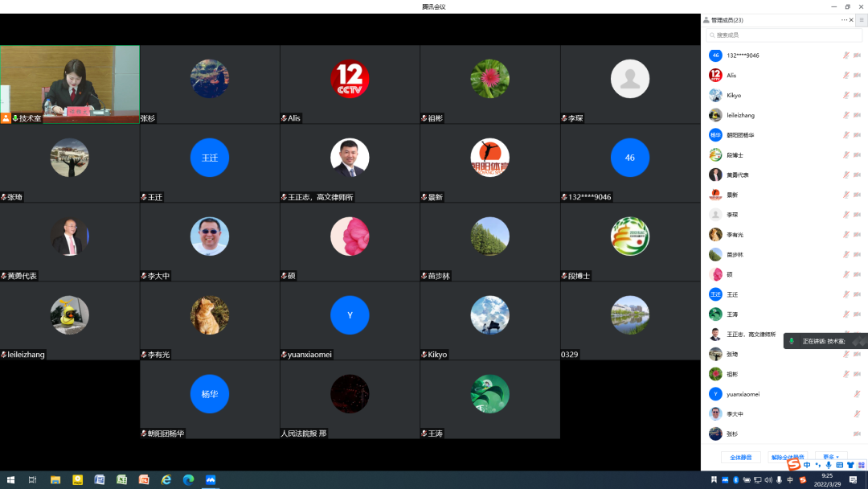Toggle Kikyo's microphone in member list
This screenshot has width=868, height=489.
tap(845, 95)
